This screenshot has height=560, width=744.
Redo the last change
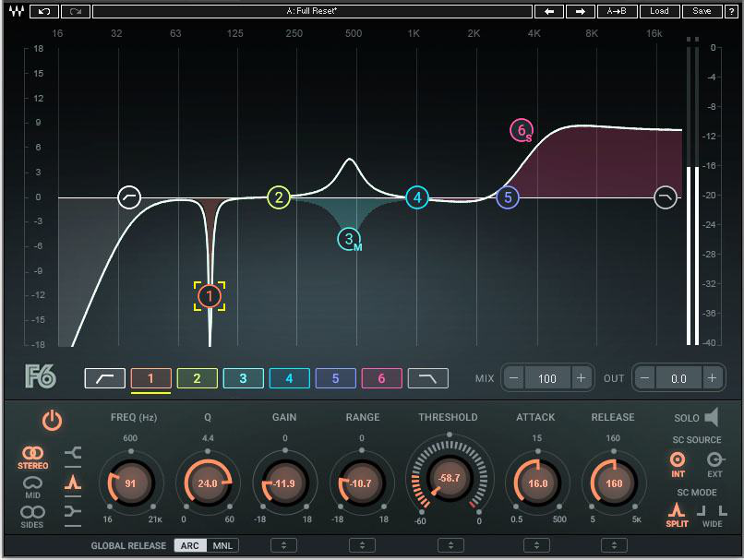(76, 11)
